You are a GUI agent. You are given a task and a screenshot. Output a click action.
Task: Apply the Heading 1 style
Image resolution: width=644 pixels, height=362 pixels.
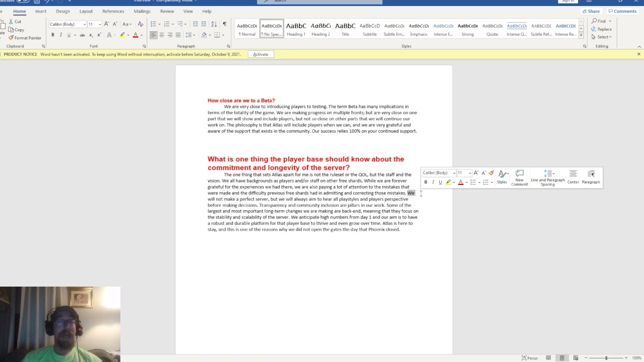296,29
